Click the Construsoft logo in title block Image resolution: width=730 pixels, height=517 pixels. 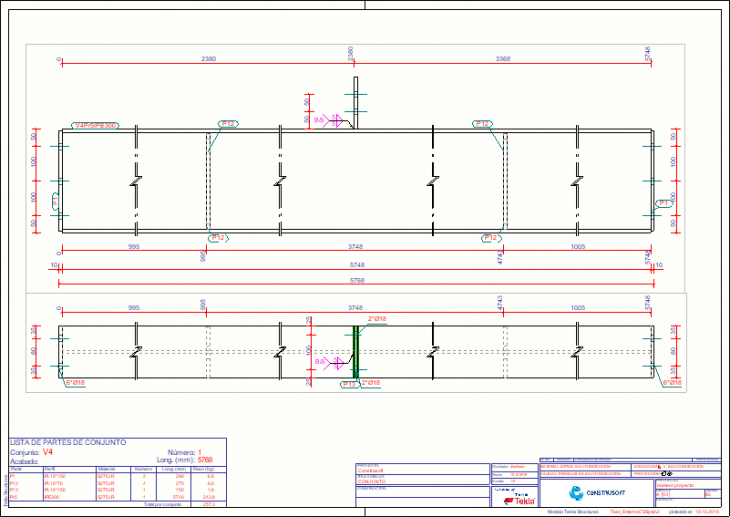coord(591,492)
